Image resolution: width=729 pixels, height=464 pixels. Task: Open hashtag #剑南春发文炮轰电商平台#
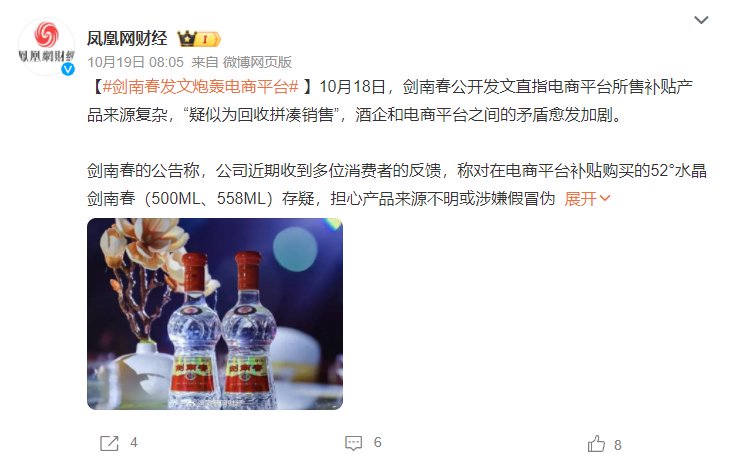pyautogui.click(x=200, y=86)
